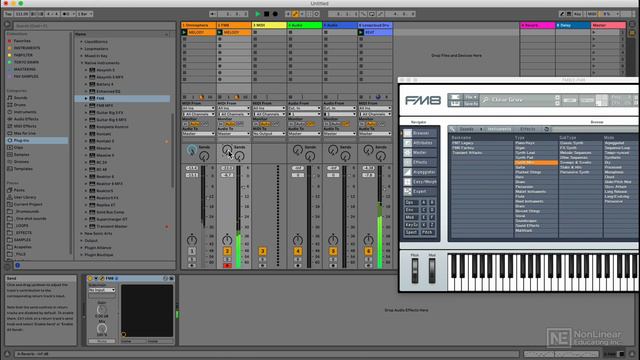
Task: Open the Arpeggiator page in FM8 navigator
Action: [419, 172]
